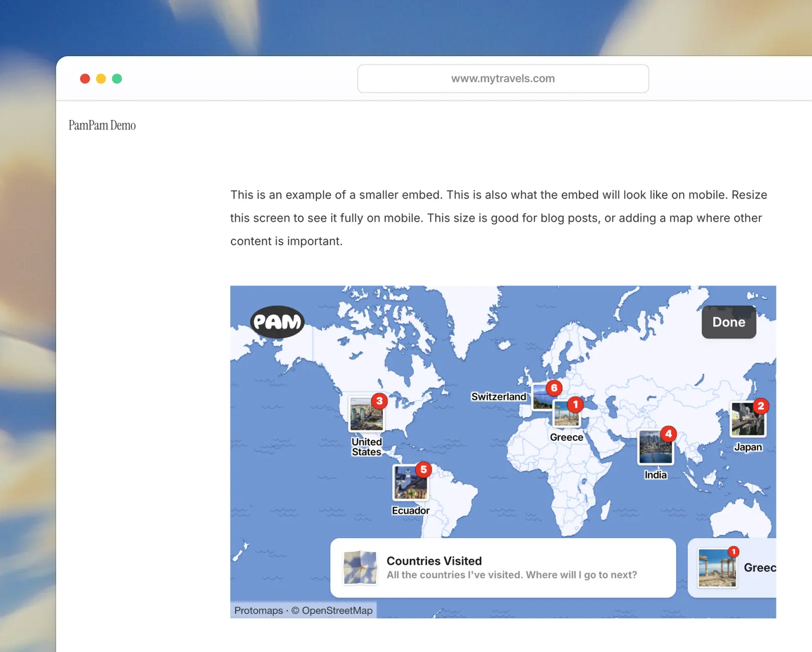Screen dimensions: 812x652
Task: Click the browser address bar showing www.mytravels.com
Action: 503,78
